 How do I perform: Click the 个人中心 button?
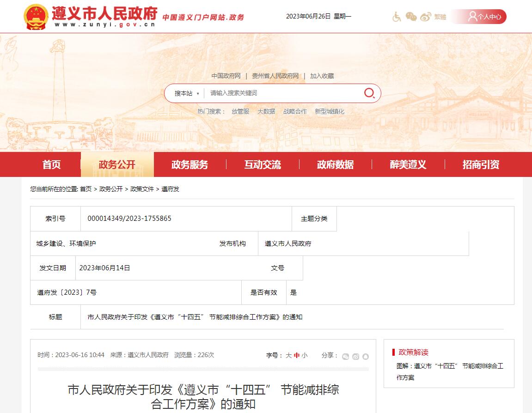[485, 17]
